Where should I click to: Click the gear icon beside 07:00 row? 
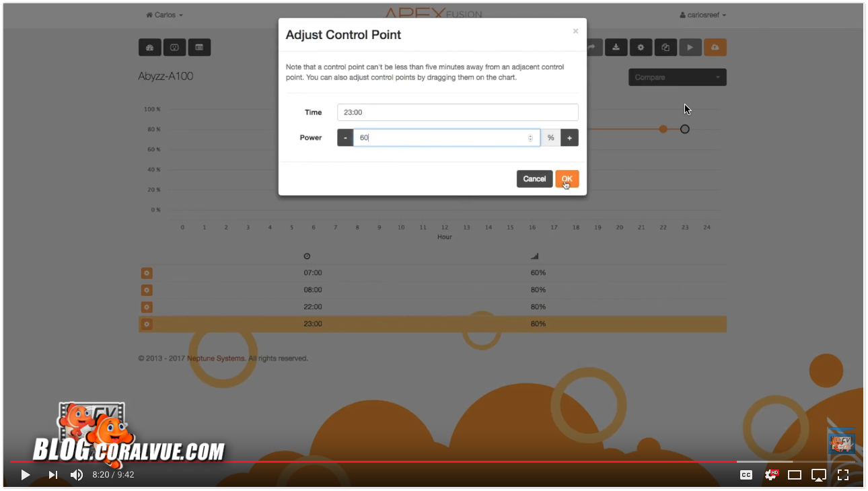tap(147, 273)
